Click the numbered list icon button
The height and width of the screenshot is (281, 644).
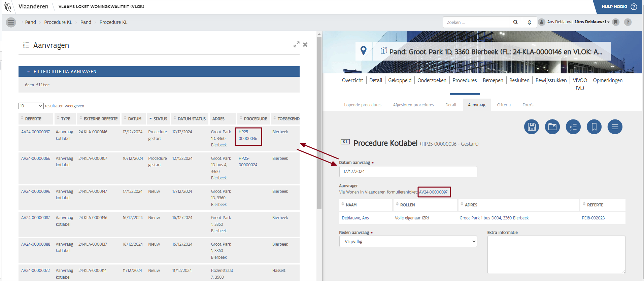click(x=573, y=127)
